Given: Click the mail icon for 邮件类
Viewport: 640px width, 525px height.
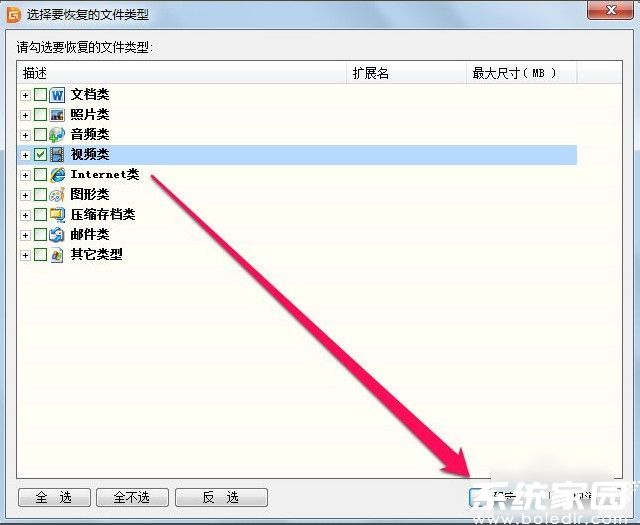Looking at the screenshot, I should click(57, 235).
